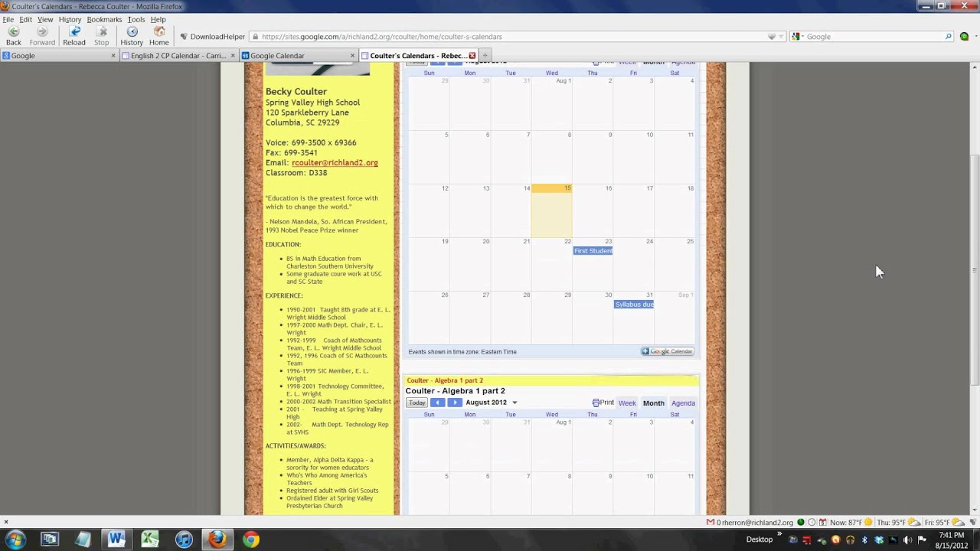Open Windows Start menu

click(15, 540)
